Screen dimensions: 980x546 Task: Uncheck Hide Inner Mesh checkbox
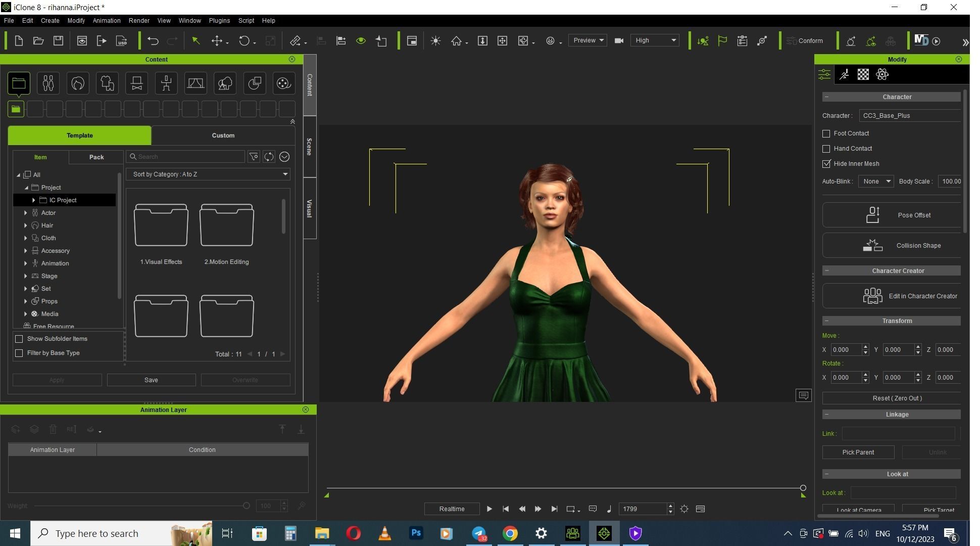826,164
